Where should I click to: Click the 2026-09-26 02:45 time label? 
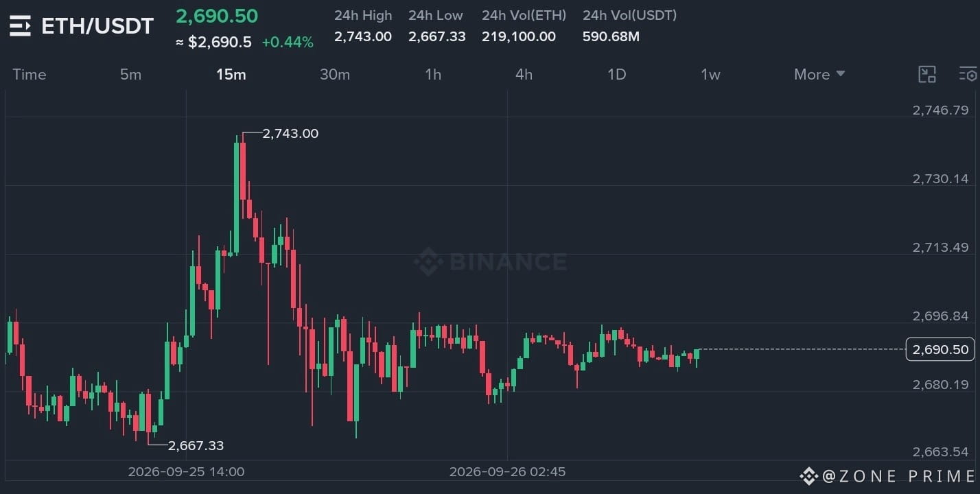507,472
